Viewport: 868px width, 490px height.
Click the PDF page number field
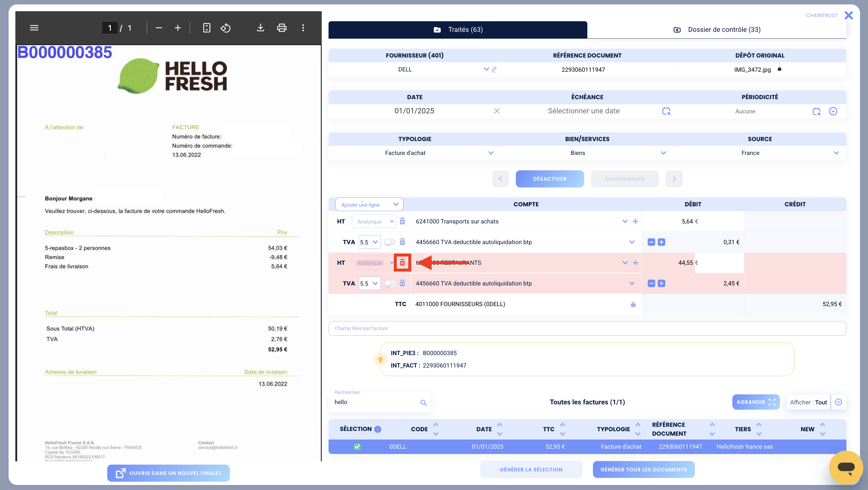pyautogui.click(x=110, y=28)
